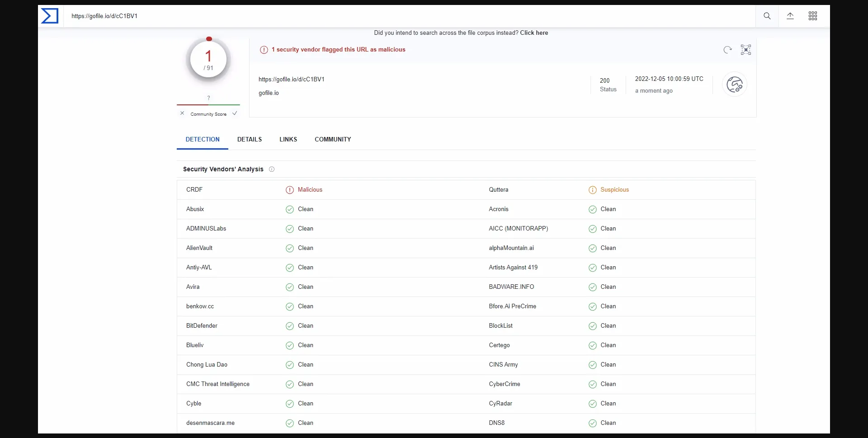This screenshot has width=868, height=438.
Task: Open the apps grid menu icon
Action: (813, 16)
